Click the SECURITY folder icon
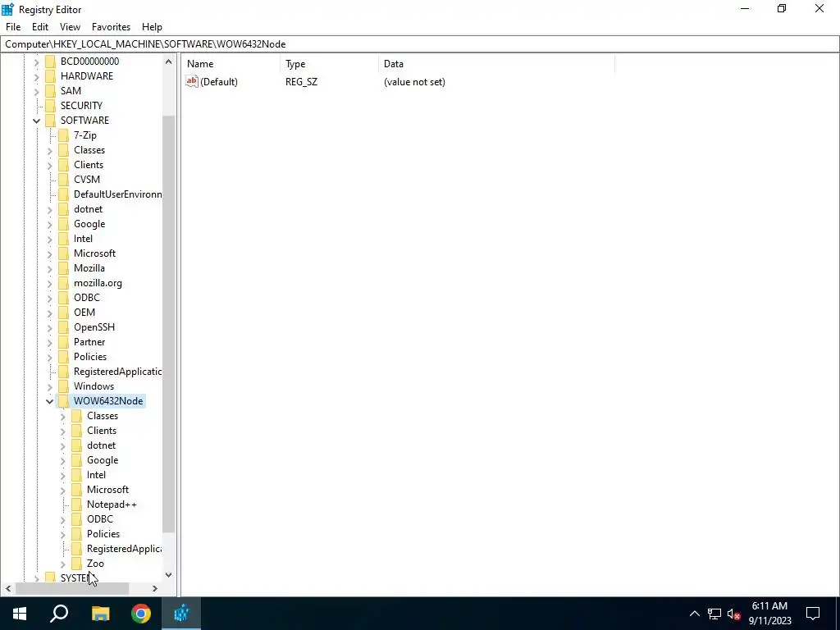840x630 pixels. click(50, 106)
